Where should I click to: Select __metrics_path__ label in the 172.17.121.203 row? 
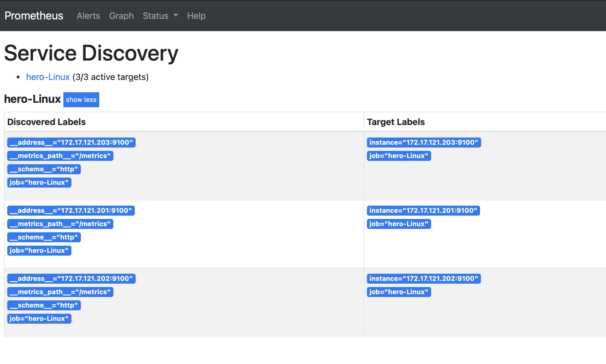60,156
